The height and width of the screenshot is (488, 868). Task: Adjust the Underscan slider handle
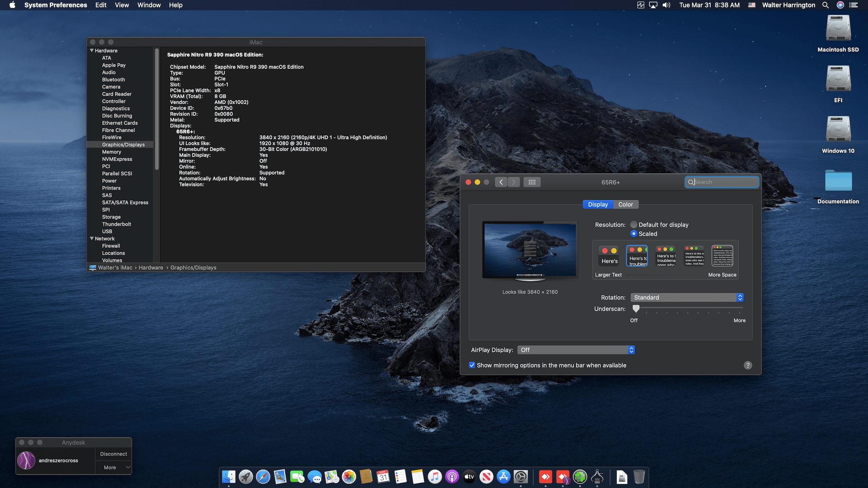pos(636,309)
